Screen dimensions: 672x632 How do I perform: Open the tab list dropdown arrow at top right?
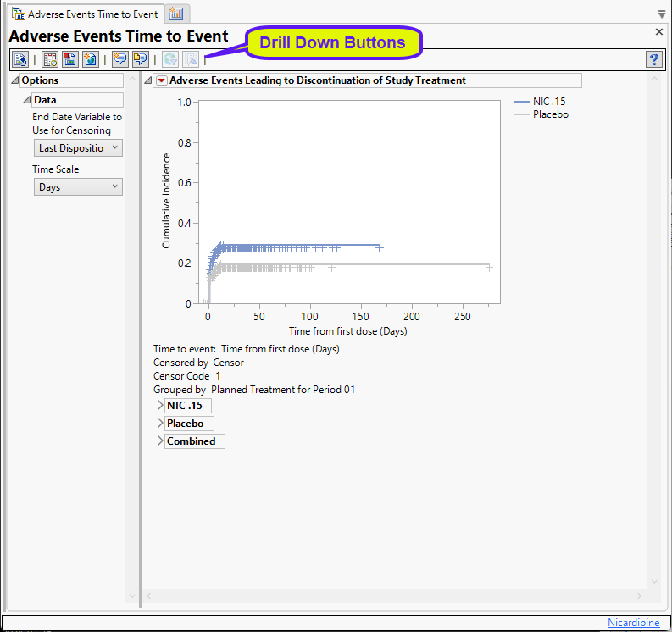click(662, 14)
